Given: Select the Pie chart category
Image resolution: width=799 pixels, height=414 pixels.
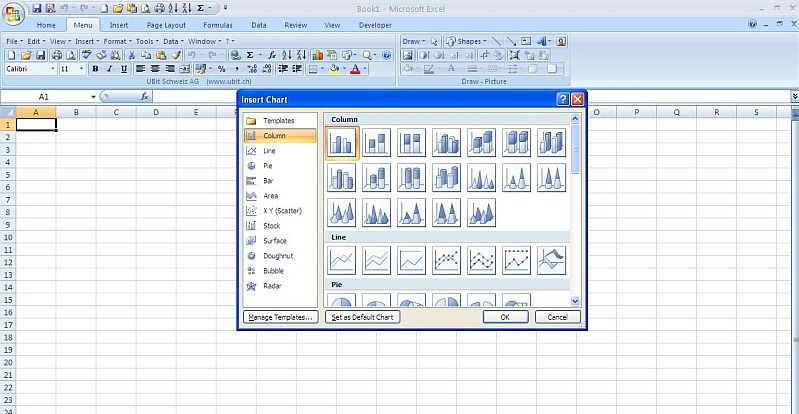Looking at the screenshot, I should pos(267,165).
